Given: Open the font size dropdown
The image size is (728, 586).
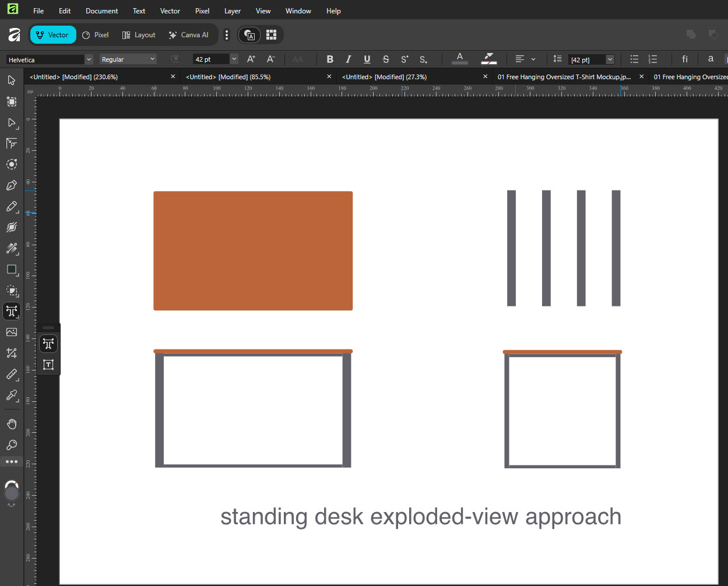Looking at the screenshot, I should pos(234,59).
